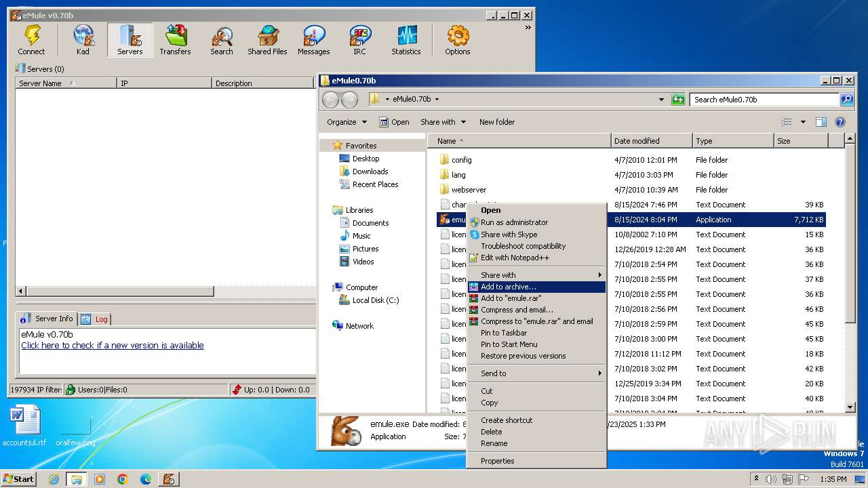The image size is (868, 488).
Task: Open the eMule Search panel
Action: point(221,40)
